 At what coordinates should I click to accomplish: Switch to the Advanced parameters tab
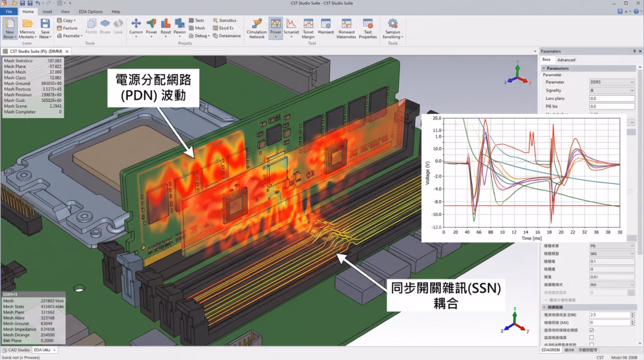point(566,60)
